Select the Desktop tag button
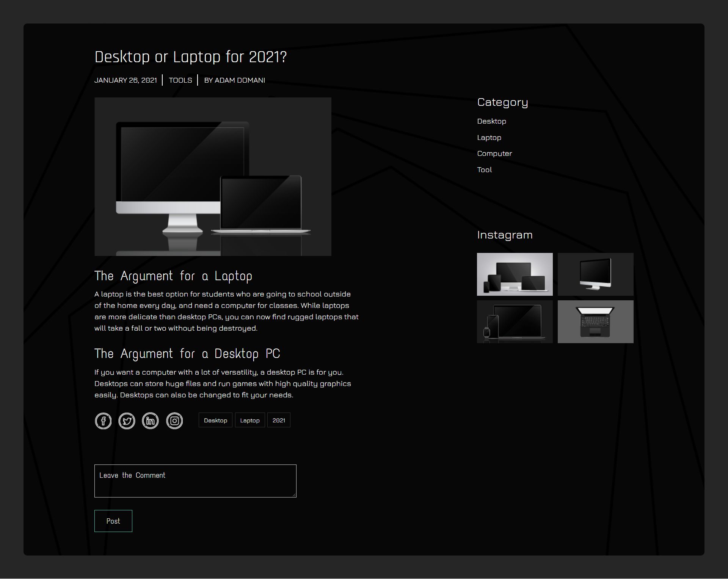 coord(215,420)
